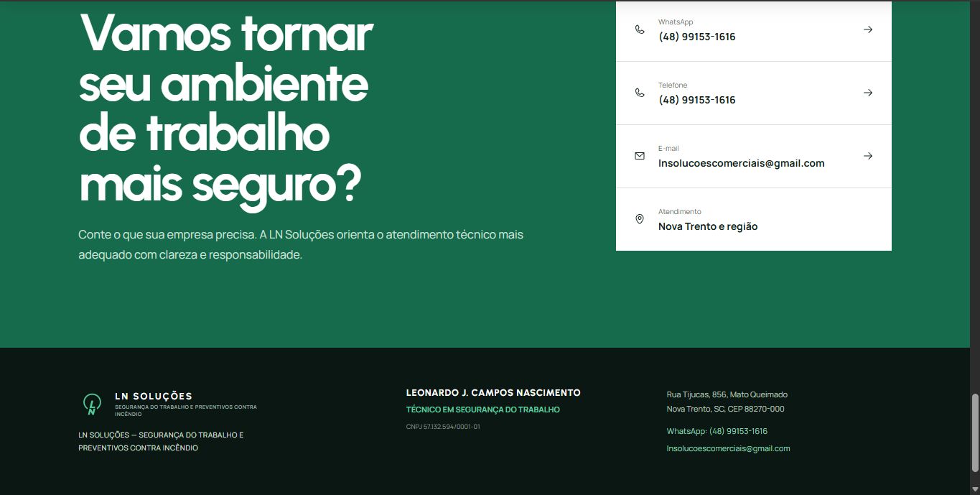Click the arrow in the WhatsApp row

tap(868, 29)
